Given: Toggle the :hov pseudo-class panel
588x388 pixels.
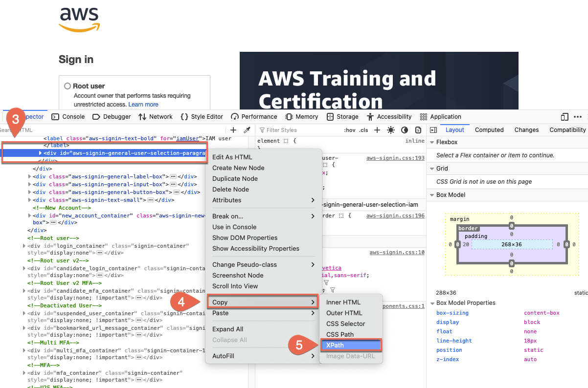Looking at the screenshot, I should click(350, 130).
